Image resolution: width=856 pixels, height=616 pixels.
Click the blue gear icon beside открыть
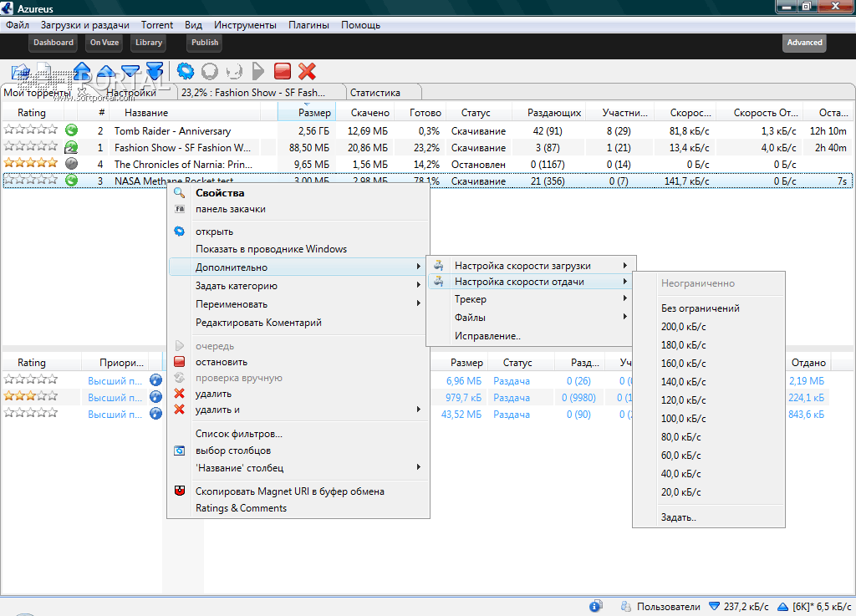pyautogui.click(x=179, y=231)
